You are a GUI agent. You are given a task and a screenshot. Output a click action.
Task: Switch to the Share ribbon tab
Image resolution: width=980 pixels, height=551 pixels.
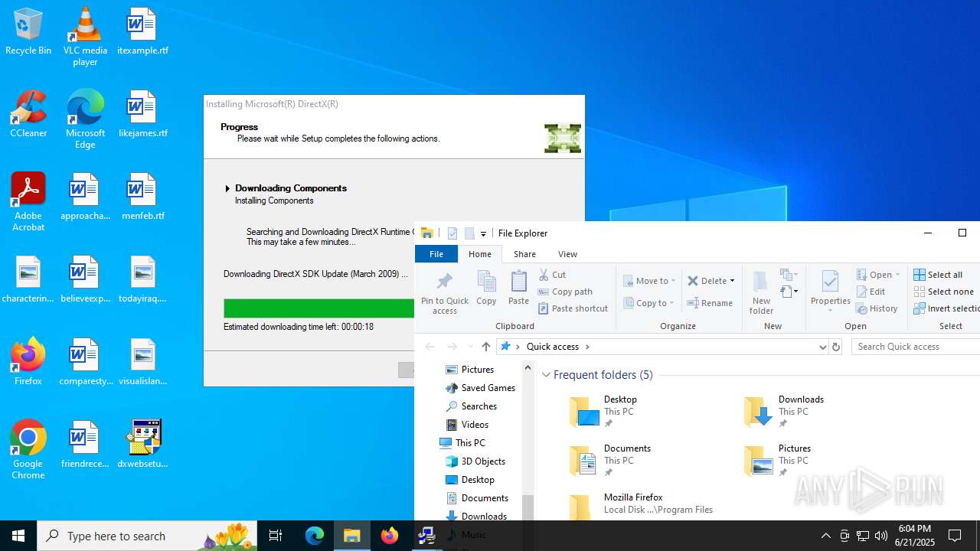point(524,254)
